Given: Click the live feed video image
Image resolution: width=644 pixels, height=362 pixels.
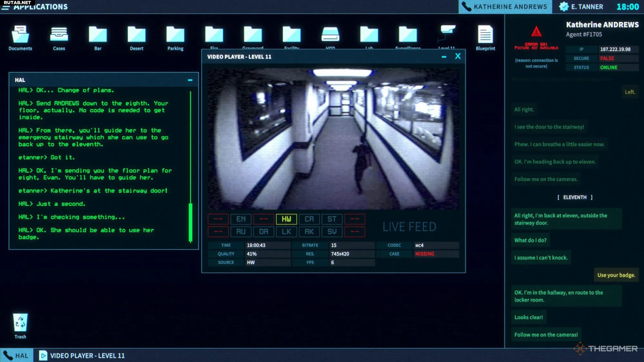Looking at the screenshot, I should point(333,139).
